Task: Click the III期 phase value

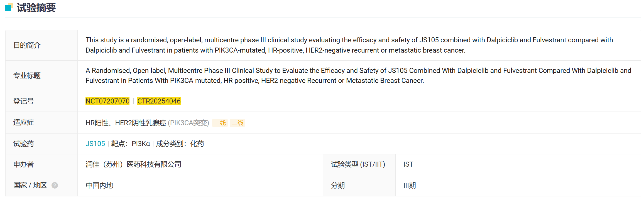Action: point(410,185)
